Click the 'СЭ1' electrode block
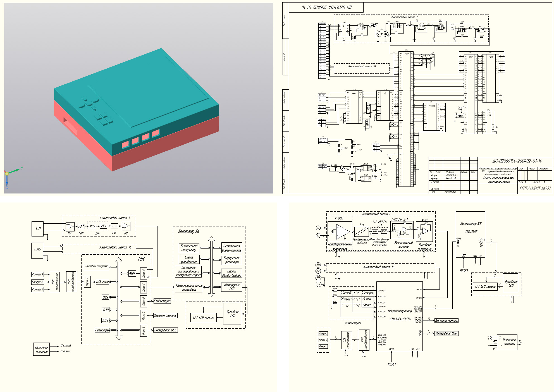Viewport: 554px width, 392px height. (x=38, y=228)
